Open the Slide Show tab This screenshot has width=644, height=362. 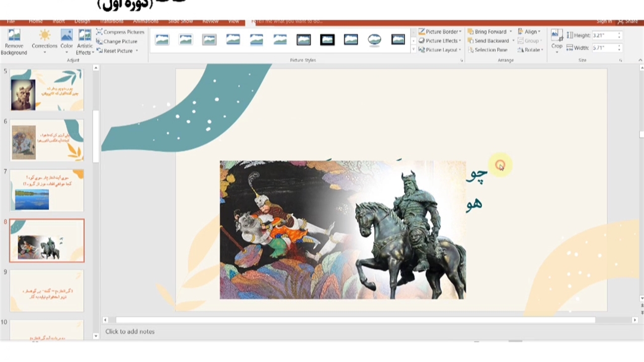point(180,21)
